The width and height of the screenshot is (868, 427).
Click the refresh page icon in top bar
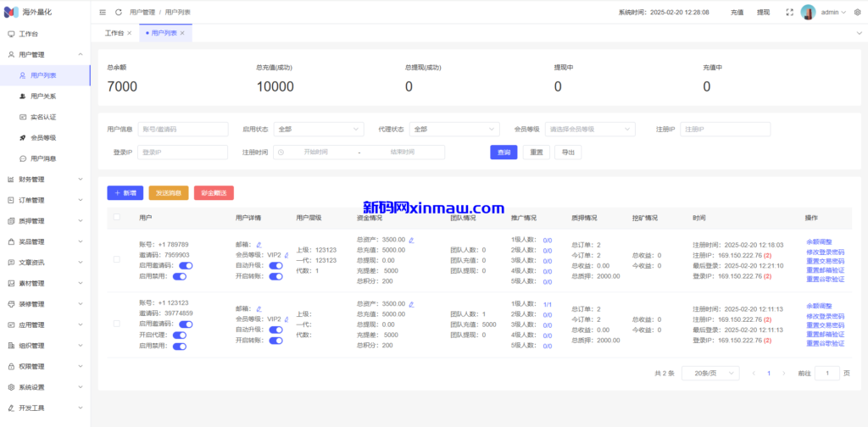pyautogui.click(x=118, y=12)
